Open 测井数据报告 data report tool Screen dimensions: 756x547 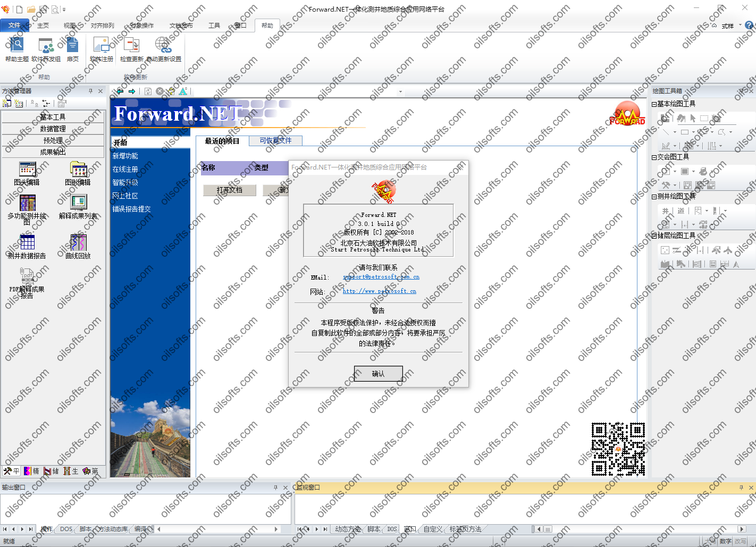tap(27, 247)
